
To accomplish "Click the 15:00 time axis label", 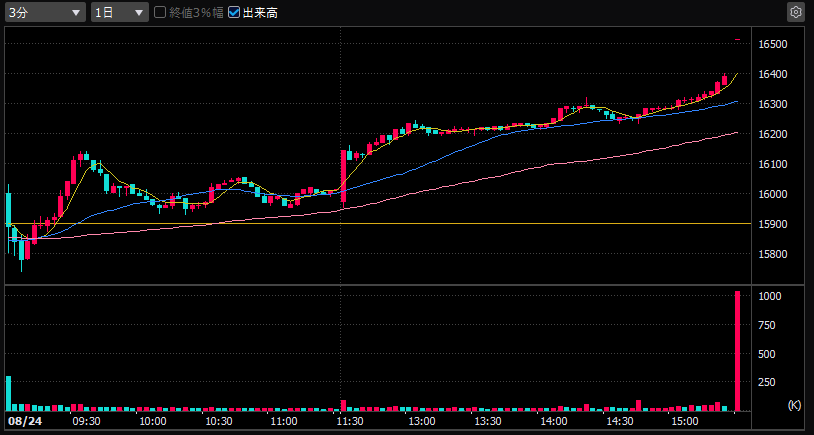I will [x=685, y=421].
